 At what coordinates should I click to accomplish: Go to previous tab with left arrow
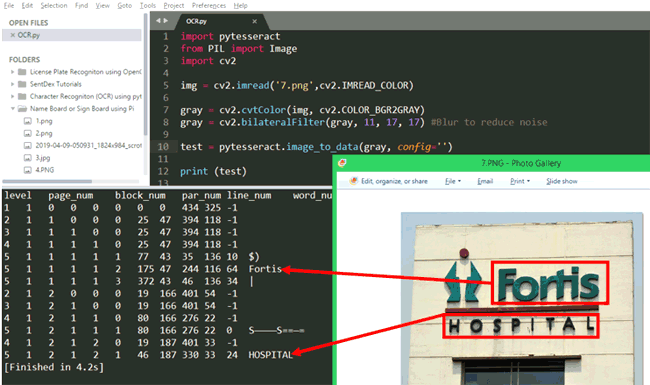[158, 20]
